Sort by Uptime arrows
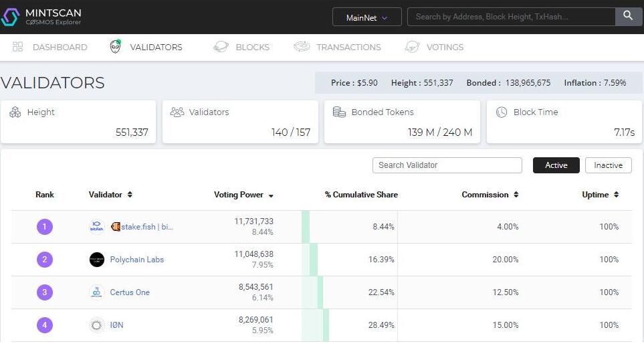Image resolution: width=644 pixels, height=356 pixels. point(616,195)
